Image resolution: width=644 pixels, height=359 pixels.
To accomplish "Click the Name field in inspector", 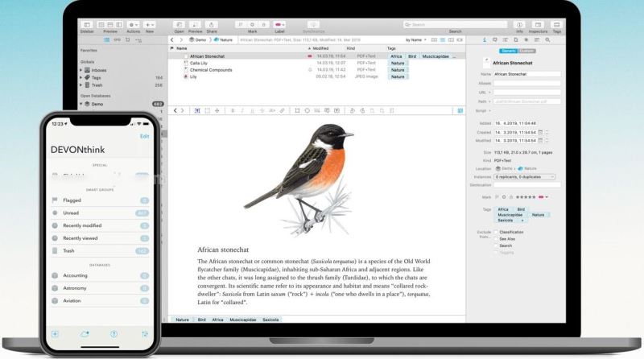I will (527, 74).
